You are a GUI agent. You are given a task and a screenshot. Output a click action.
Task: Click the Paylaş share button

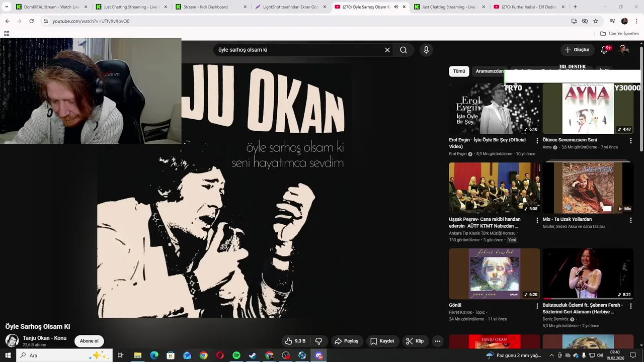tap(347, 341)
